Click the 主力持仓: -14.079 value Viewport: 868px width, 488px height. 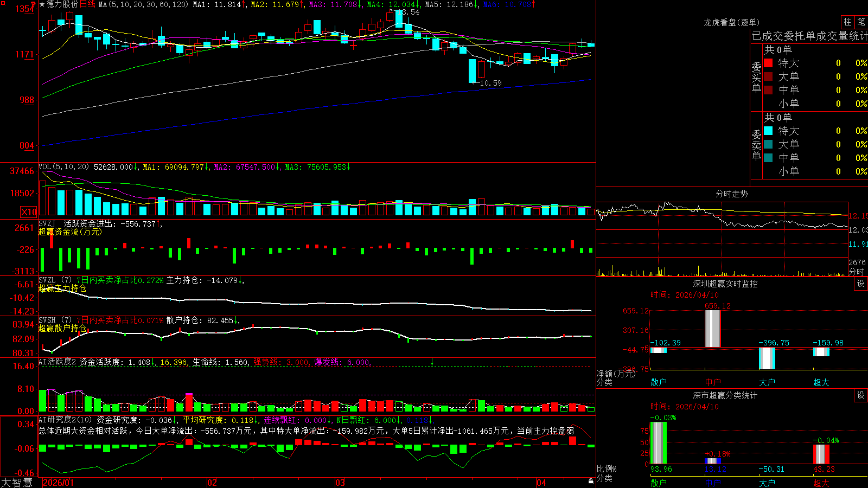pyautogui.click(x=202, y=280)
